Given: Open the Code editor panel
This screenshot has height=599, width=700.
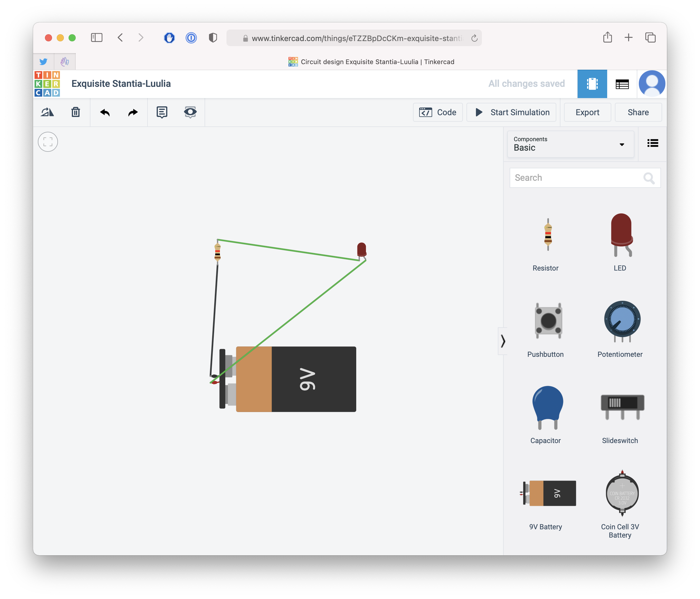Looking at the screenshot, I should click(438, 112).
